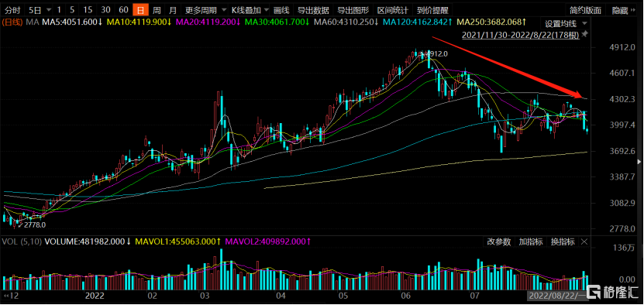This screenshot has height=305, width=644.
Task: Click the MAVOL1:455063.000 value
Action: (178, 242)
